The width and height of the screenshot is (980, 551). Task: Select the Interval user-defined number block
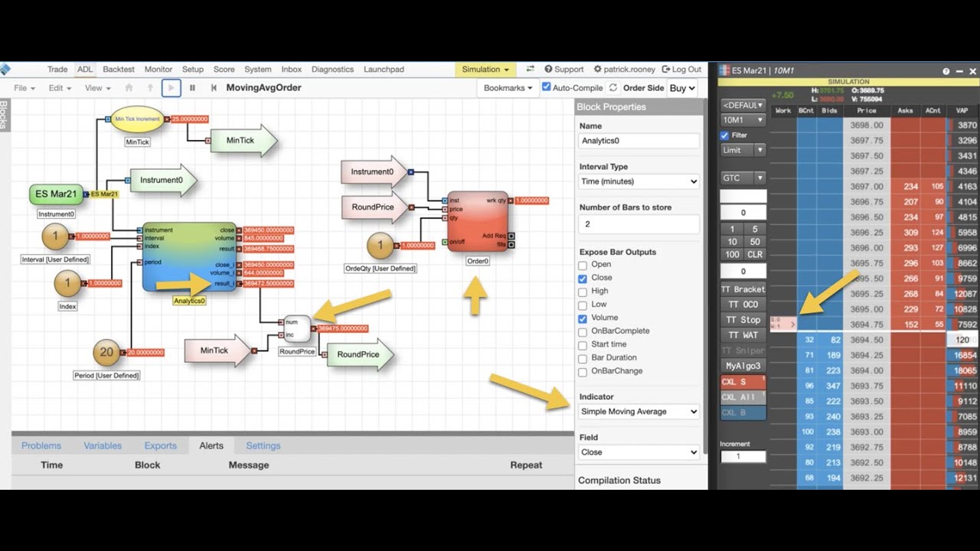[x=55, y=237]
